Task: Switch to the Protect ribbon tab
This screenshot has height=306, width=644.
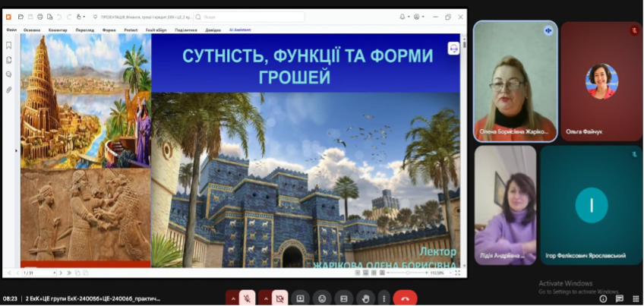Action: point(129,30)
